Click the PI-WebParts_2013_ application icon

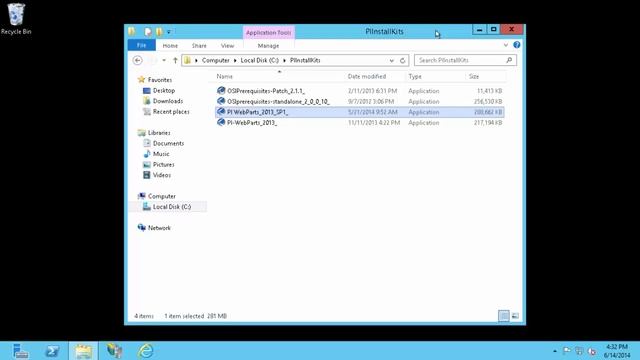221,122
